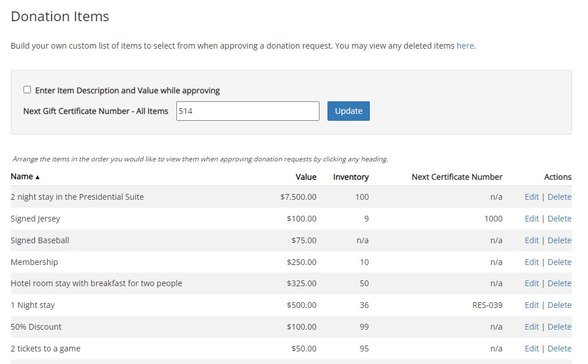Sort the table by the Value heading
This screenshot has height=364, width=588.
(x=306, y=176)
